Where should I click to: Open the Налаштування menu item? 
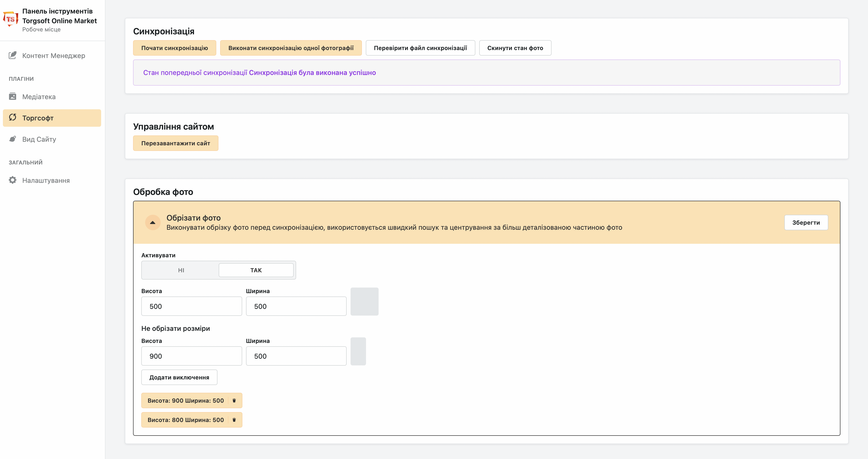pyautogui.click(x=46, y=180)
